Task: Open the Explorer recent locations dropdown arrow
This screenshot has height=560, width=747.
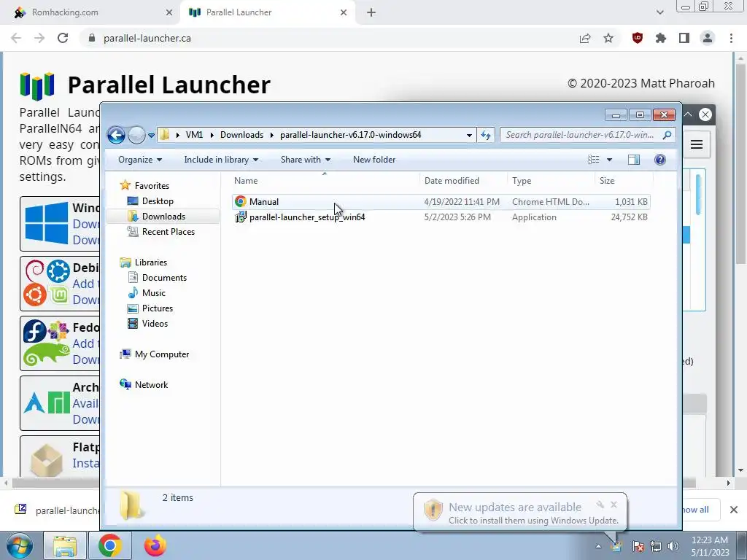Action: point(151,135)
